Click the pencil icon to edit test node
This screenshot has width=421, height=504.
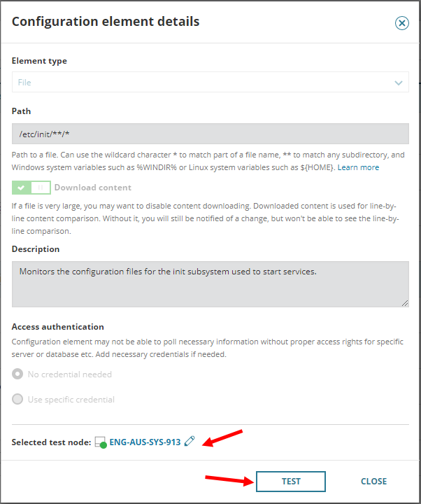[190, 442]
